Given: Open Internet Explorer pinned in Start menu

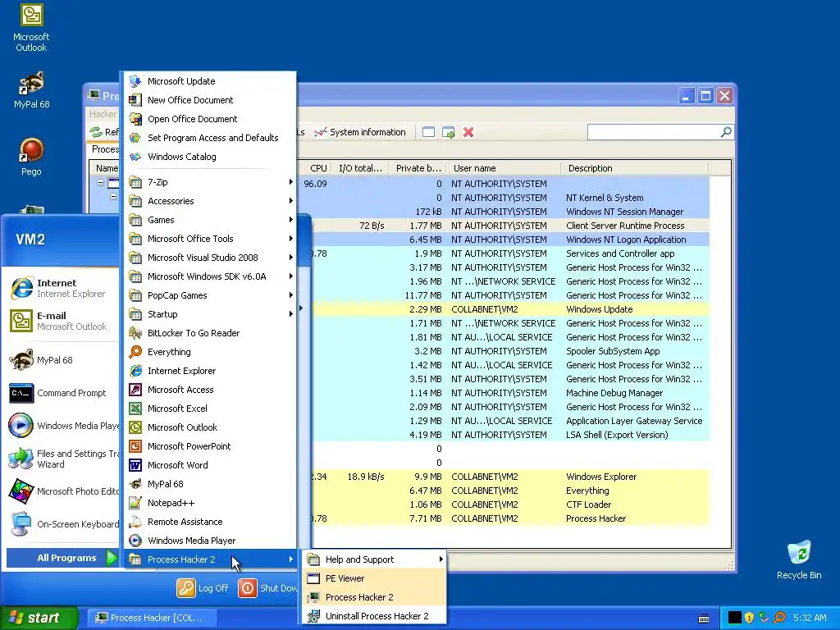Looking at the screenshot, I should pos(62,288).
